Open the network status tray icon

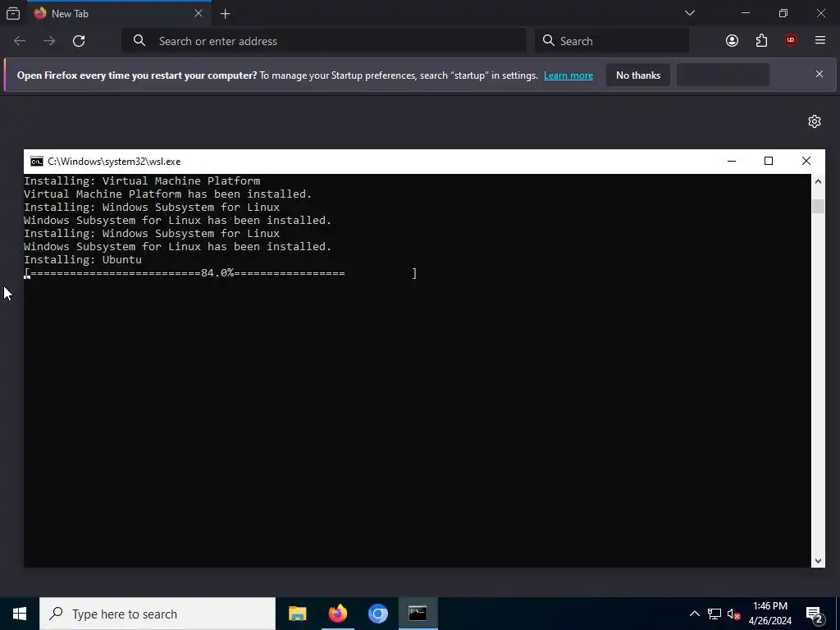tap(714, 614)
